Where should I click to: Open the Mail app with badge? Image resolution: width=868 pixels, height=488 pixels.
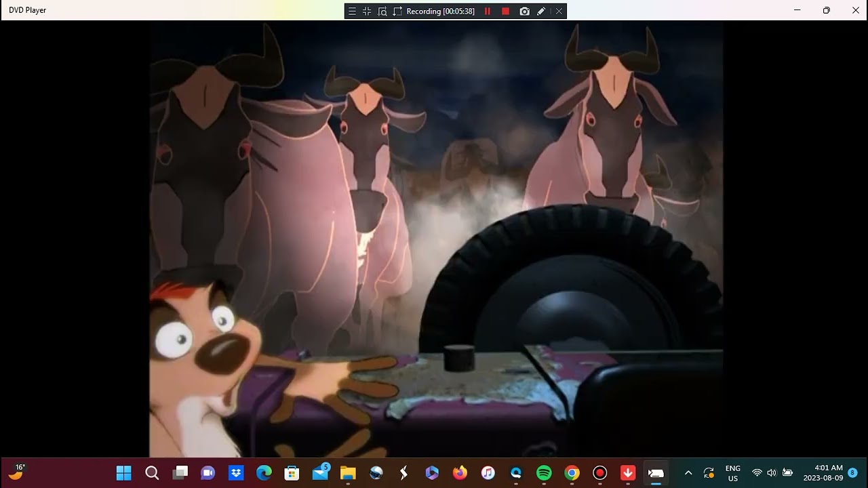click(320, 473)
